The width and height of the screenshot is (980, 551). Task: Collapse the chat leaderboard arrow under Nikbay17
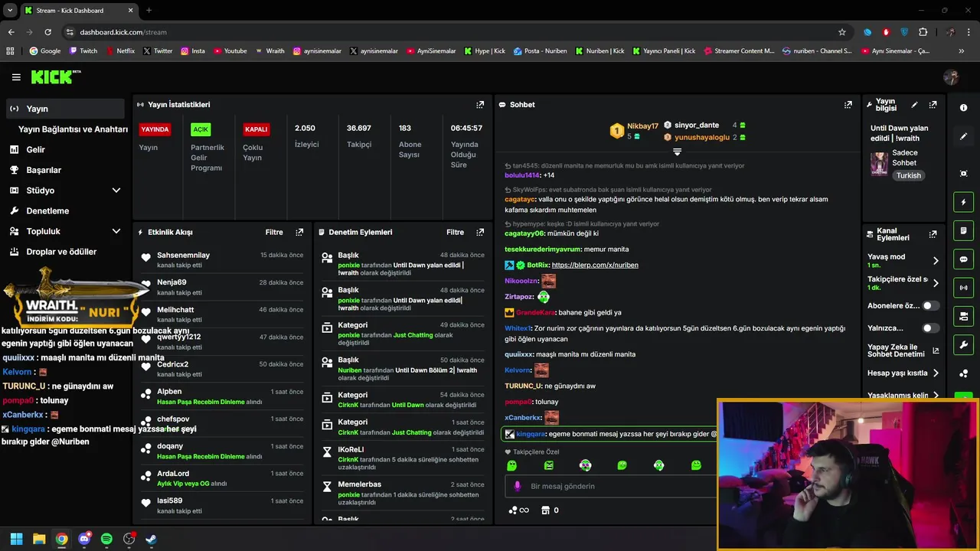(677, 152)
